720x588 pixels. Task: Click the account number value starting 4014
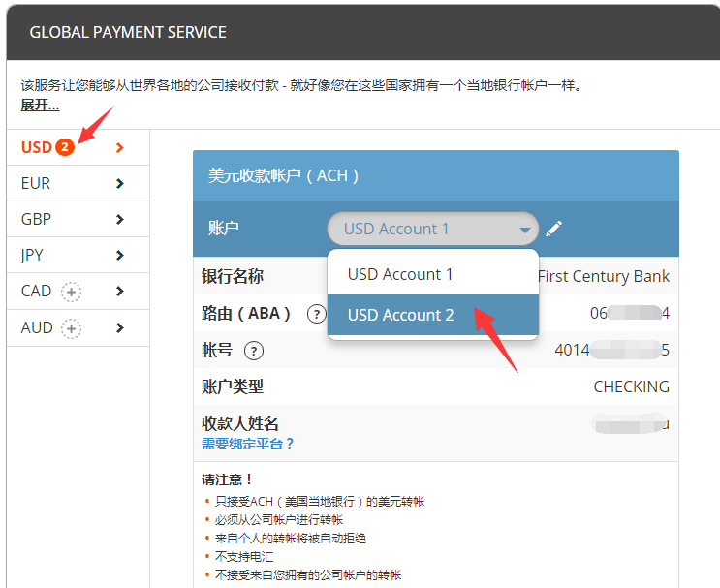(x=611, y=351)
